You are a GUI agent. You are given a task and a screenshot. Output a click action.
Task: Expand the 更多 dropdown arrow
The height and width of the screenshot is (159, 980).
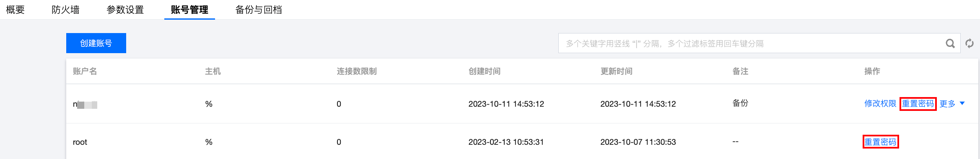[962, 103]
